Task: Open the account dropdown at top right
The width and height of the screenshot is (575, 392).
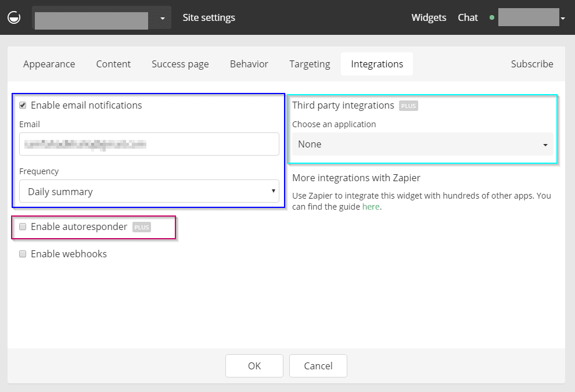Action: tap(562, 17)
